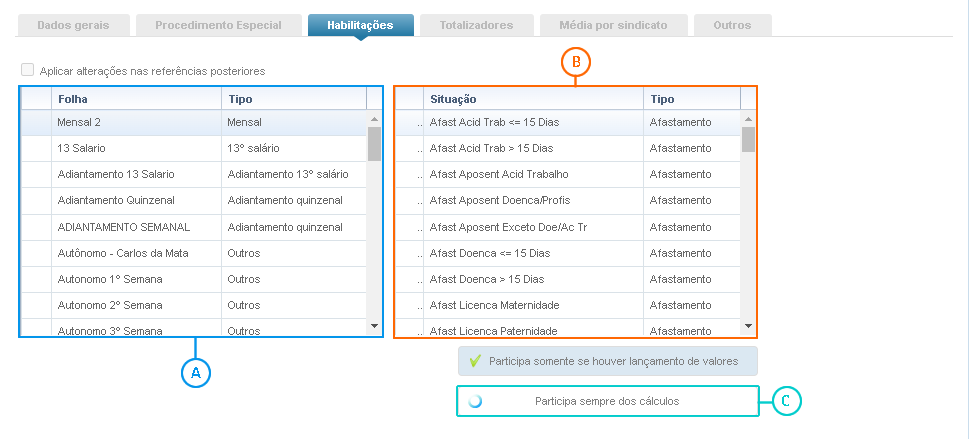Click the Situação list's scroll-up arrow

pyautogui.click(x=748, y=118)
